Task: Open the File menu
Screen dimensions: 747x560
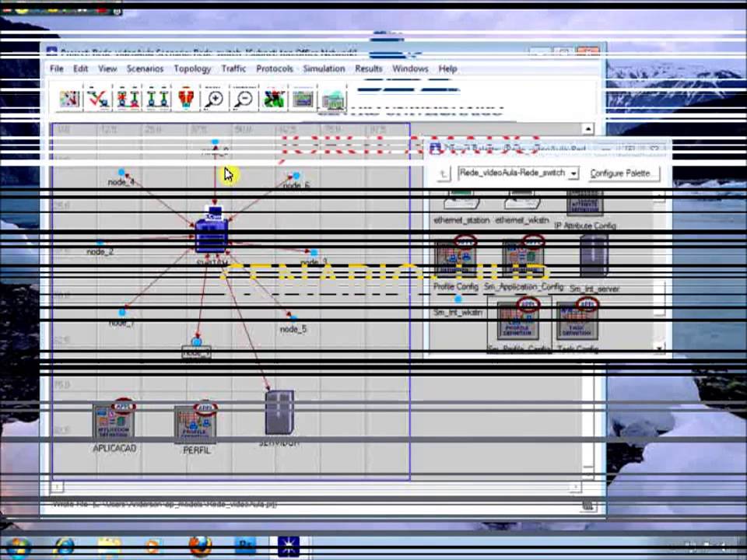Action: point(57,68)
